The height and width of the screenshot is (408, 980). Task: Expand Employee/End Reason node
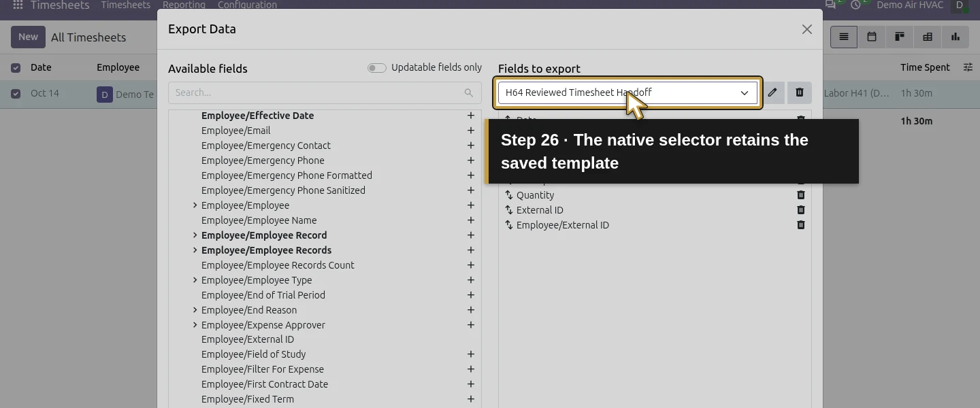click(195, 310)
